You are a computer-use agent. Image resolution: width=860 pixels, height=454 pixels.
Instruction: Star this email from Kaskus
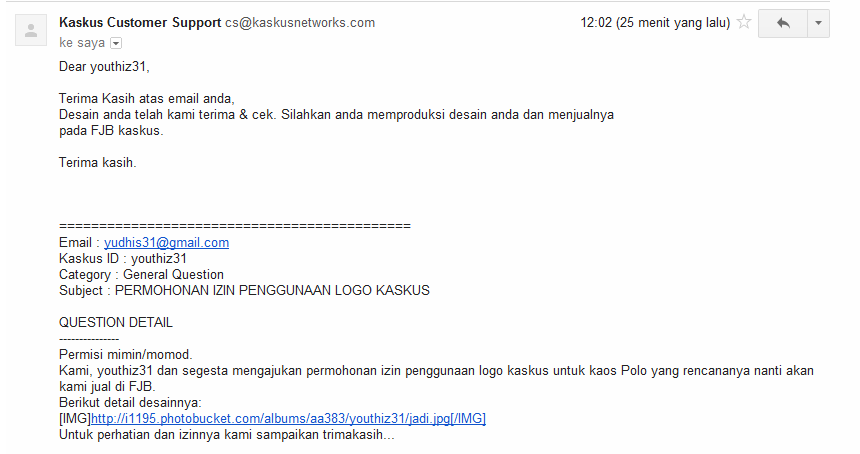pos(744,22)
